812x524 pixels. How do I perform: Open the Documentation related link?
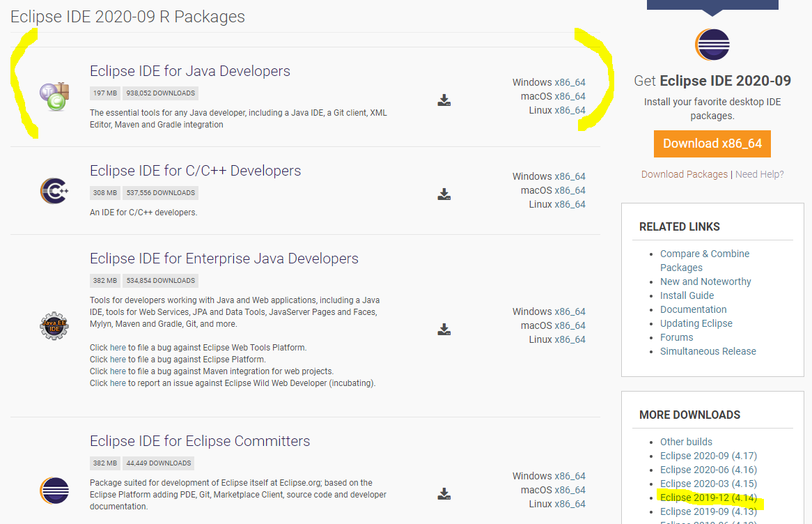point(694,309)
